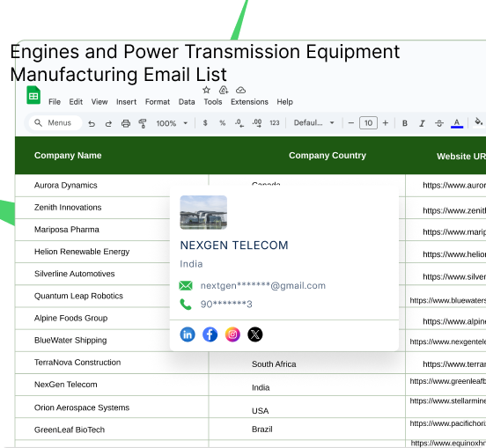Select the Silverline Automotives cell
Screen dimensions: 486x448
click(x=74, y=274)
